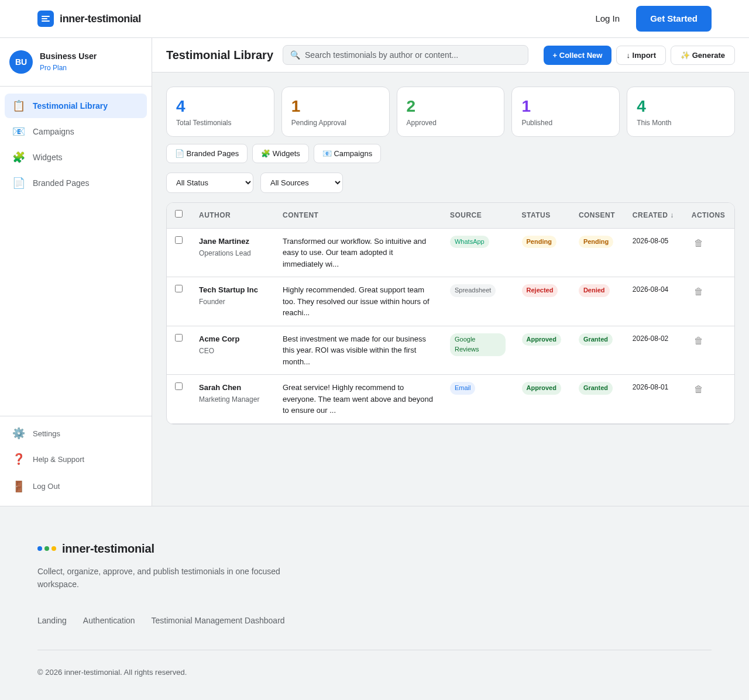Click the Widgets quick-link button
Screen dimensions: 749x700
pyautogui.click(x=280, y=153)
